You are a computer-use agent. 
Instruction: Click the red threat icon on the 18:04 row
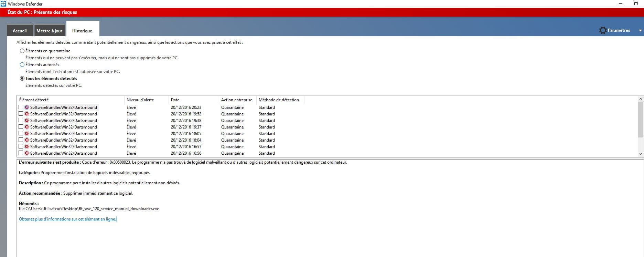click(27, 140)
